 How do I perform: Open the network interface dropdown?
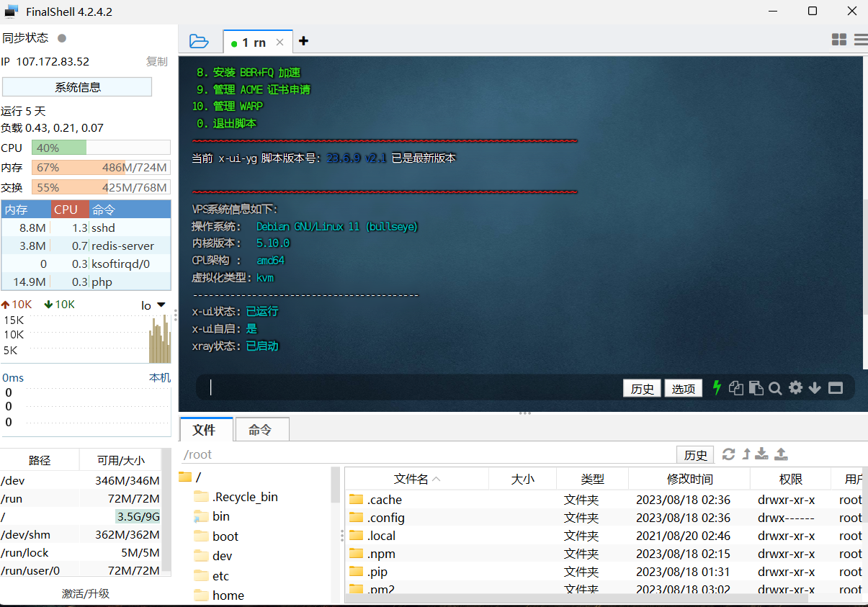click(161, 305)
